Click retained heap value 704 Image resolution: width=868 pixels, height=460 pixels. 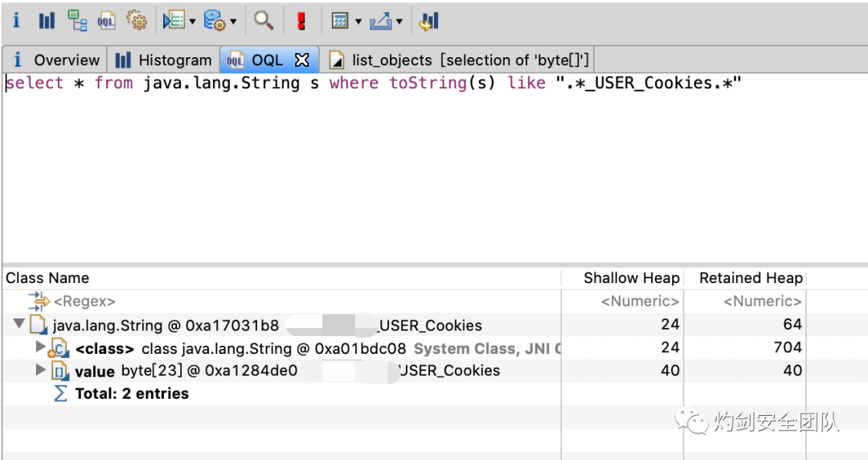(788, 347)
